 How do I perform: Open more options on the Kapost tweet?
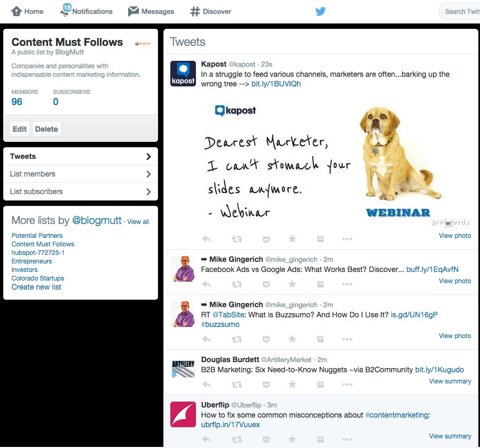point(347,239)
